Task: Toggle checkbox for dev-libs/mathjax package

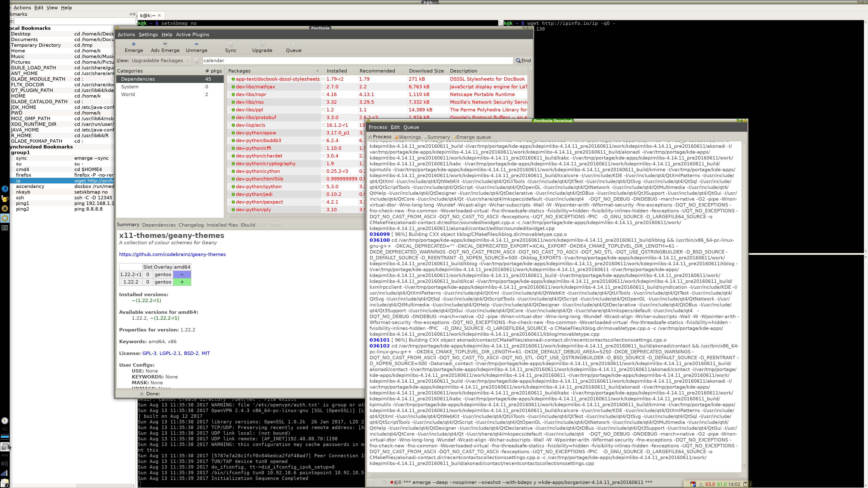Action: (x=323, y=87)
